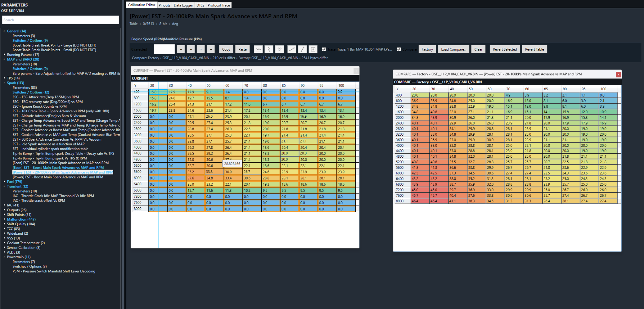Click the steep-line vertical interpolate icon
The image size is (644, 309).
coord(302,49)
